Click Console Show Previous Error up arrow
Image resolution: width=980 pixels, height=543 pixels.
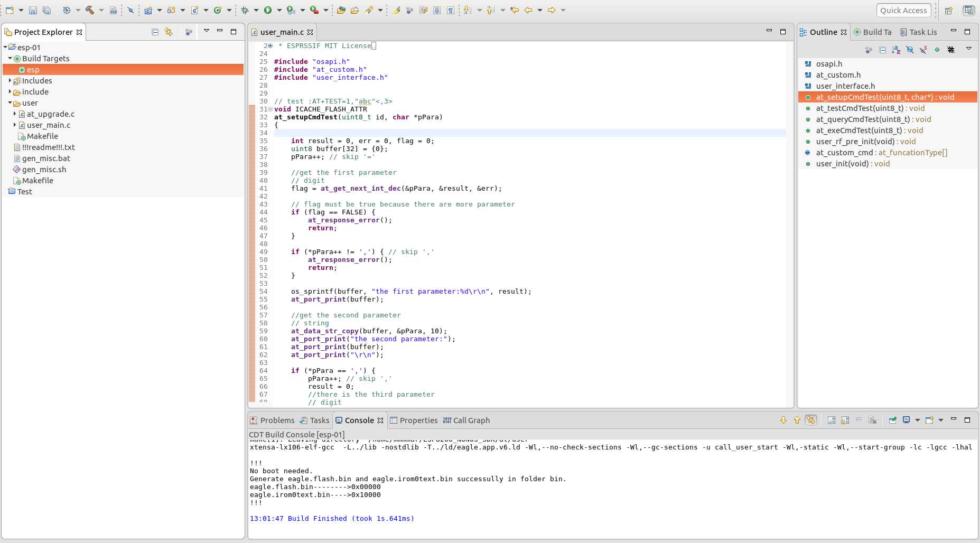click(x=797, y=420)
